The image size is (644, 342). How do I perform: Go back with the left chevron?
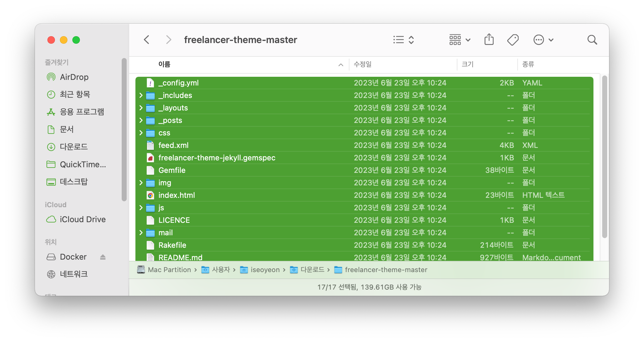click(147, 40)
